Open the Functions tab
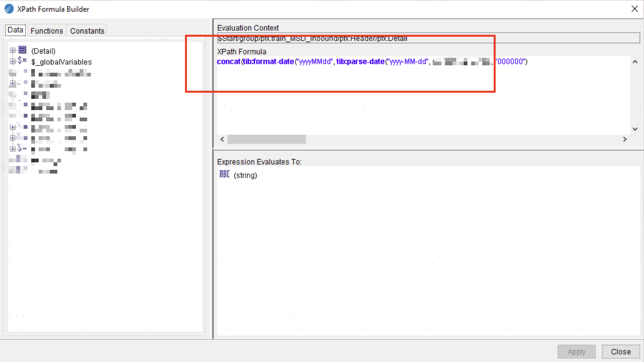644x362 pixels. [x=46, y=31]
